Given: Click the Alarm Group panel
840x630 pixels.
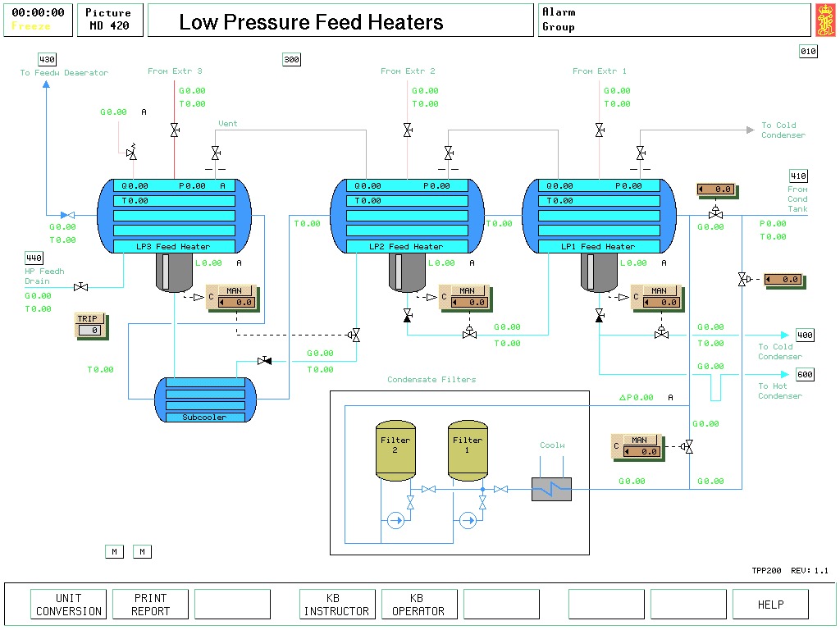Looking at the screenshot, I should tap(674, 21).
